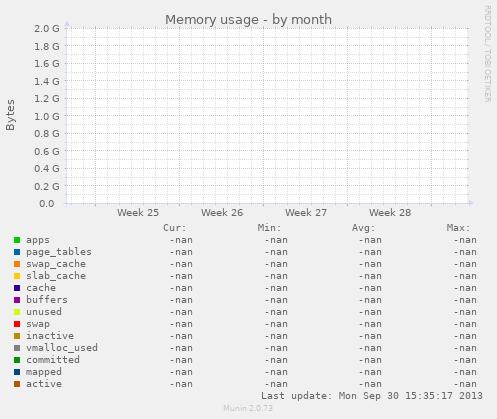The image size is (497, 419).
Task: Click the 'Week 26' axis label
Action: pyautogui.click(x=222, y=213)
